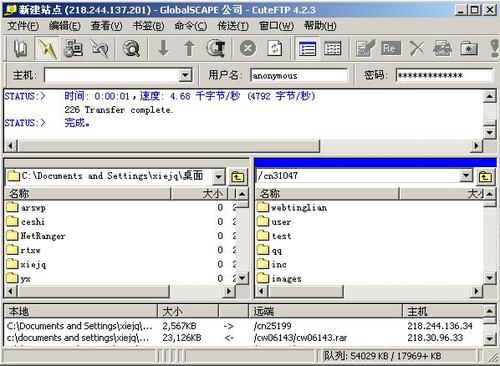Expand the remote /cn31047 path dropdown
500x366 pixels.
coord(466,176)
